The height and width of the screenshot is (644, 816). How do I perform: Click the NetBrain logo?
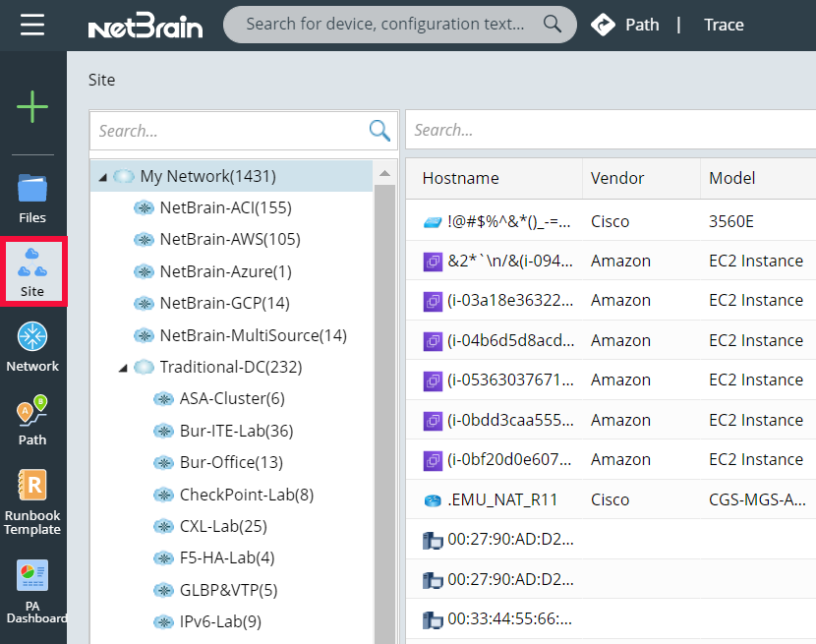pos(146,26)
